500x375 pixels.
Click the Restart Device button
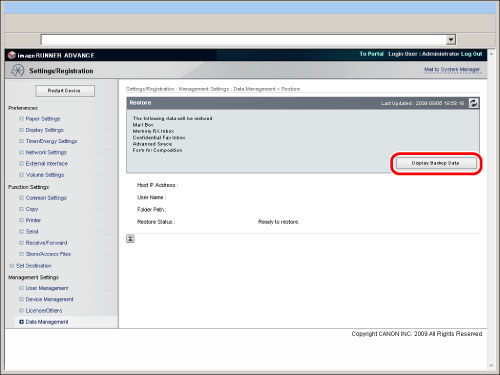pos(65,91)
